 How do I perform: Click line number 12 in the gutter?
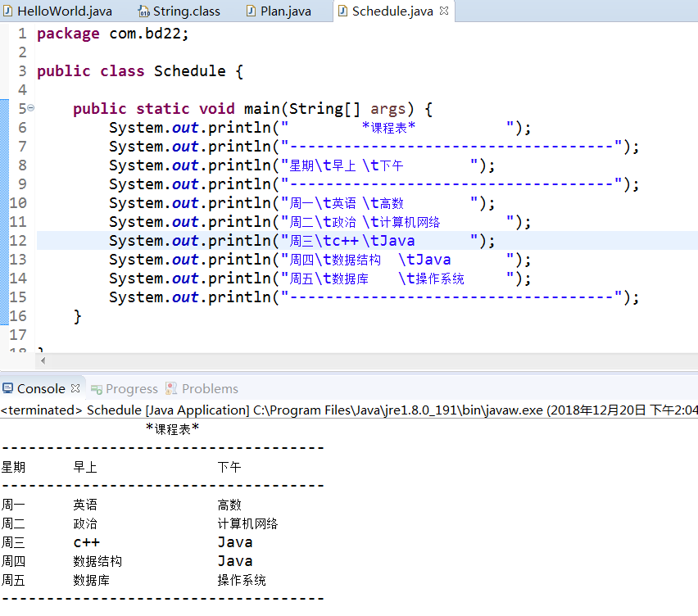18,241
